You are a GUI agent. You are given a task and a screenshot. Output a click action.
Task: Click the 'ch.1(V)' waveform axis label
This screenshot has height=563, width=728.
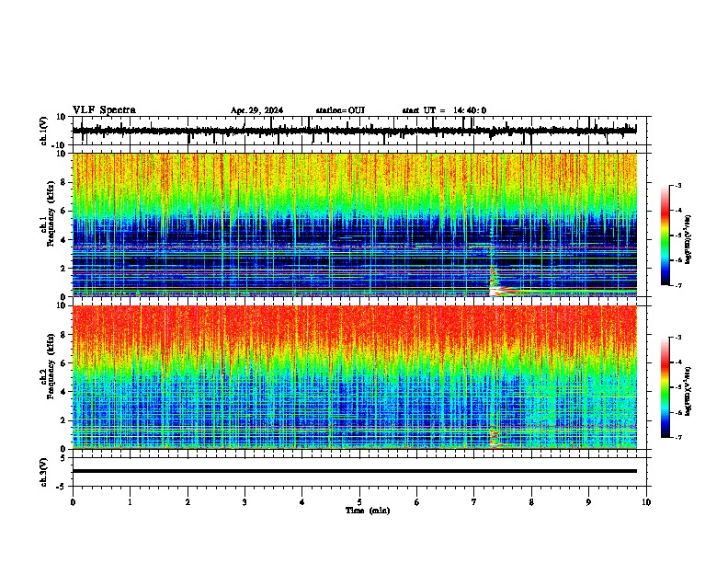(x=44, y=131)
